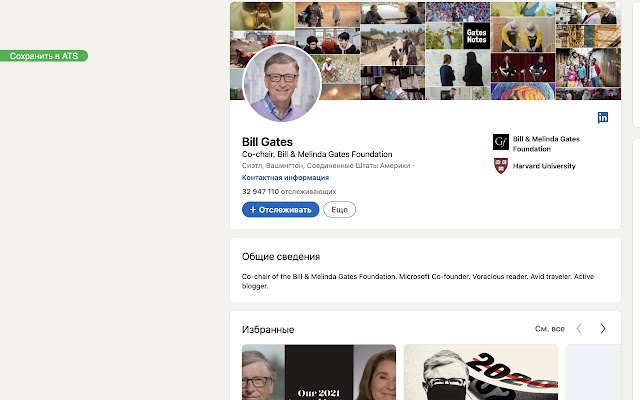Click the Harvard University crest icon
The height and width of the screenshot is (400, 640).
coord(501,166)
